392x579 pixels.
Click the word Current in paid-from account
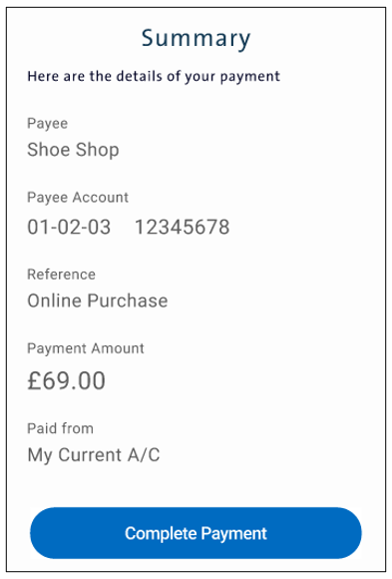(90, 455)
